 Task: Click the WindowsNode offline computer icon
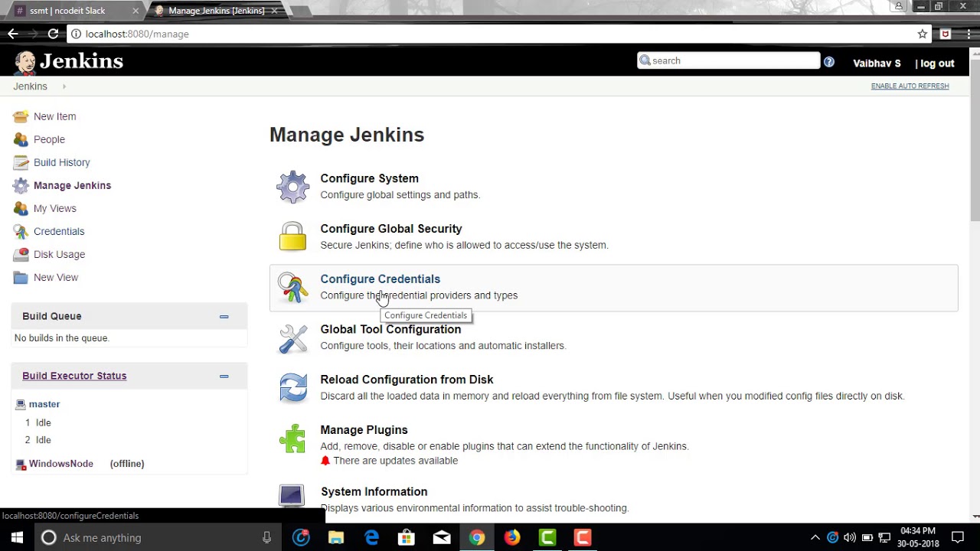(21, 464)
